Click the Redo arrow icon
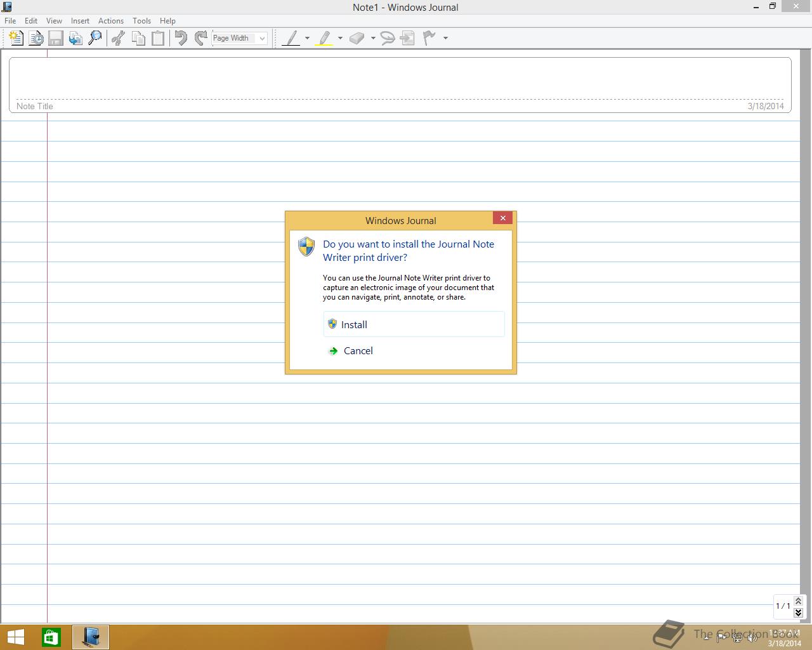 tap(201, 38)
